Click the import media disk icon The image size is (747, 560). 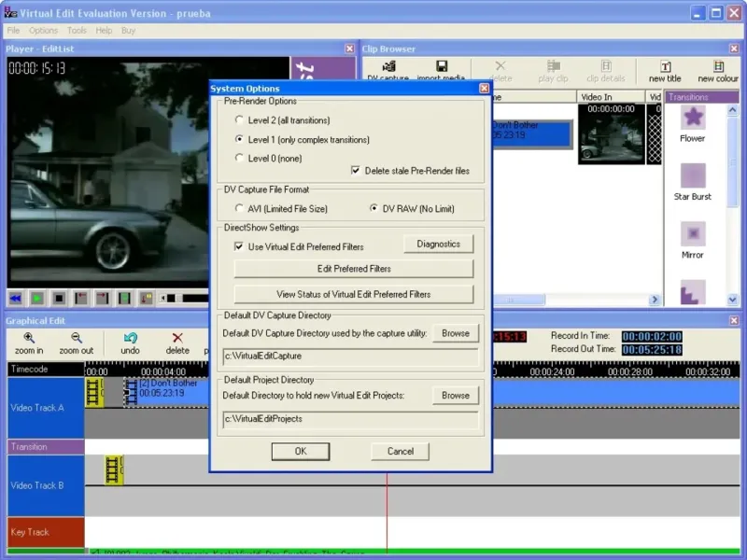[x=441, y=67]
